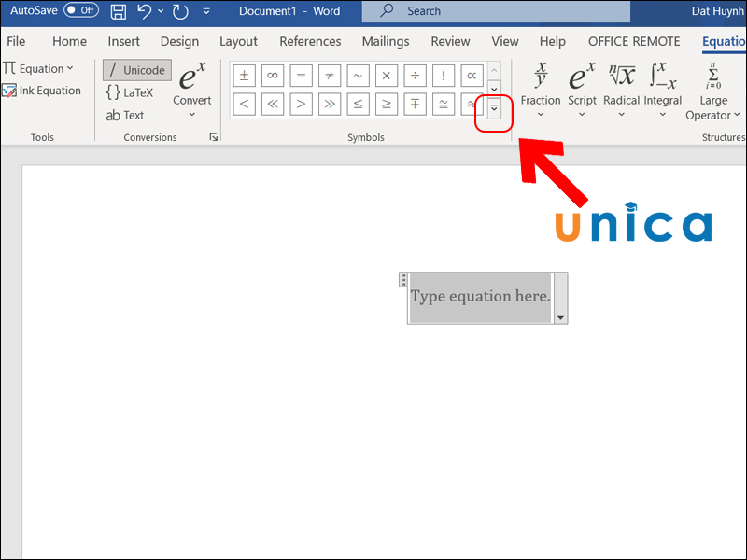Click the Save icon in title bar

click(119, 11)
